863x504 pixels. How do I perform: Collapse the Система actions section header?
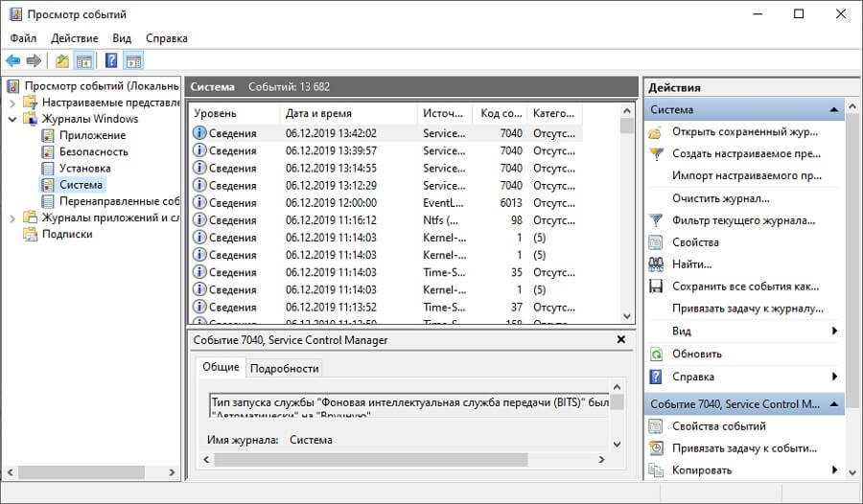pos(834,110)
